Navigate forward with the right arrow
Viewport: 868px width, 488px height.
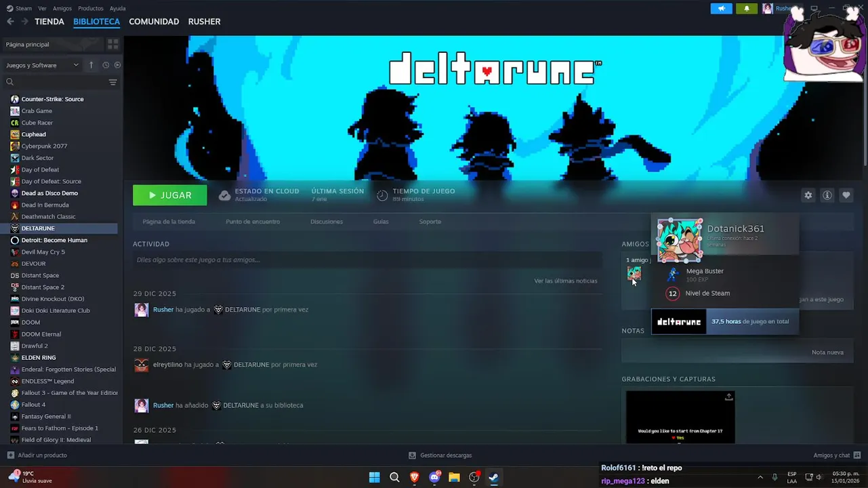point(24,22)
